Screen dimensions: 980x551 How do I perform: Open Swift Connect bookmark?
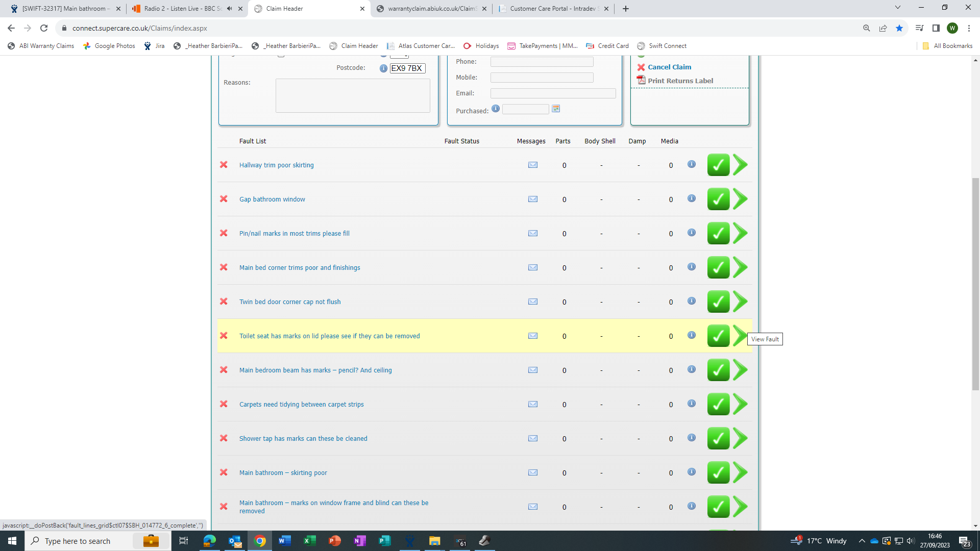click(661, 46)
